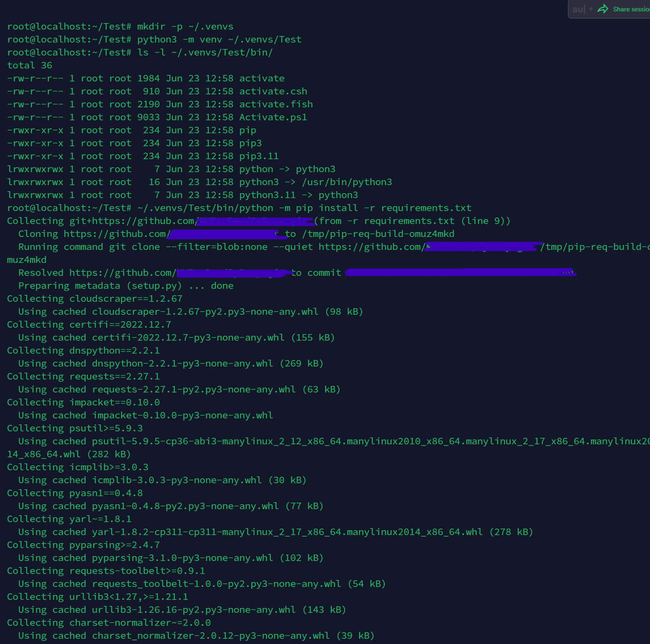Screen dimensions: 650x644
Task: Select the cached psutil wheel filename
Action: pyautogui.click(x=283, y=441)
